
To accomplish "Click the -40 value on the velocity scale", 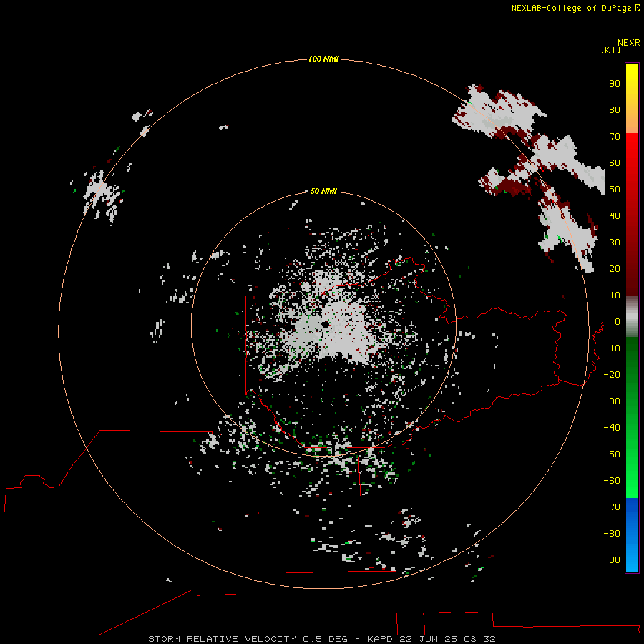I will point(612,428).
